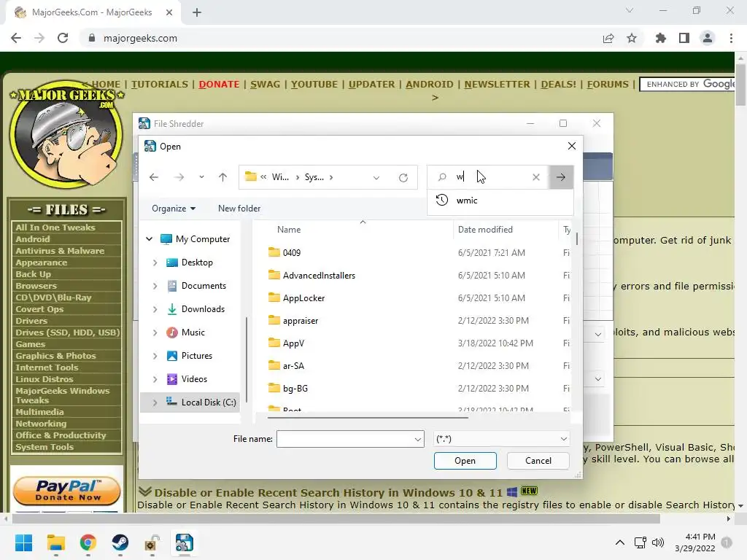This screenshot has width=747, height=560.
Task: Click the horizontal scrollbar in file list
Action: pyautogui.click(x=368, y=418)
